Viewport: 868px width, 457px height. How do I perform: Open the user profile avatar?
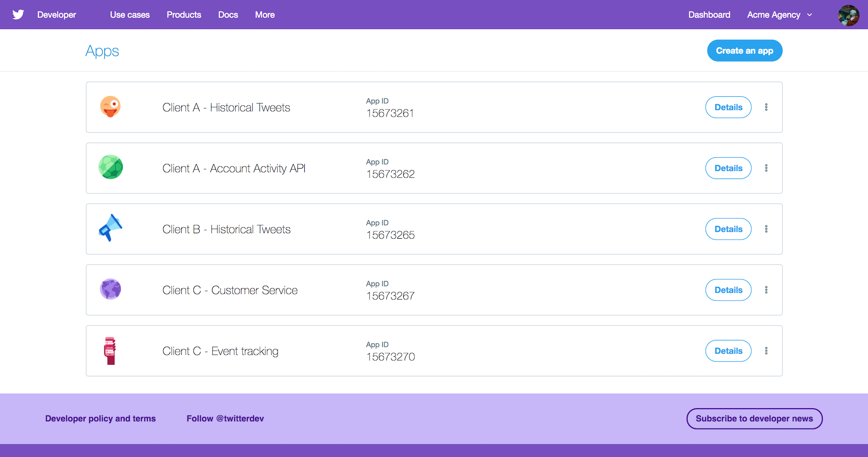[848, 15]
